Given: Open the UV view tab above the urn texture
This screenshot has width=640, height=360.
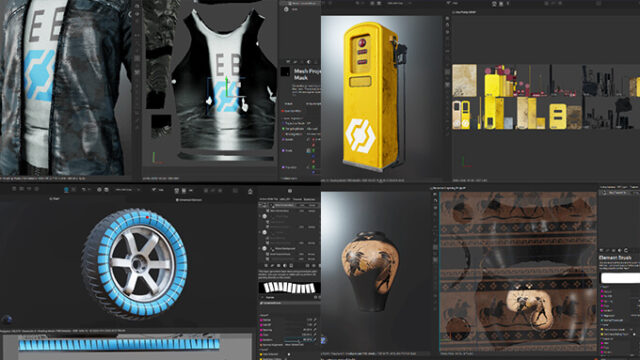Looking at the screenshot, I should [x=449, y=189].
